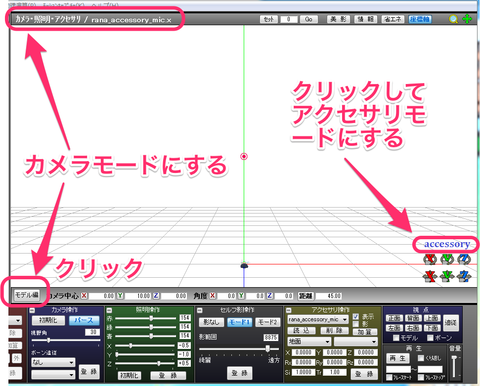This screenshot has height=386, width=480.
Task: Check the フレームストップ checkbox
Action: (421, 377)
